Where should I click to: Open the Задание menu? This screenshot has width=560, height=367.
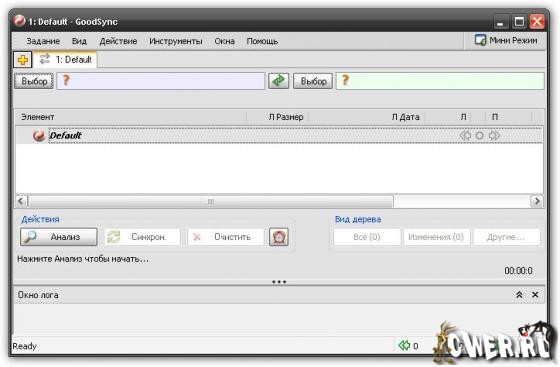[x=43, y=41]
